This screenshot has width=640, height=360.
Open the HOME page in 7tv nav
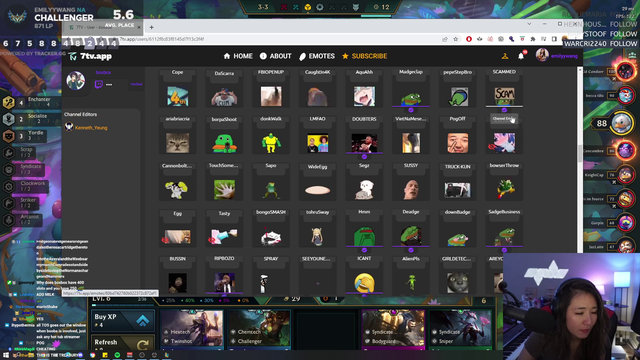click(238, 56)
